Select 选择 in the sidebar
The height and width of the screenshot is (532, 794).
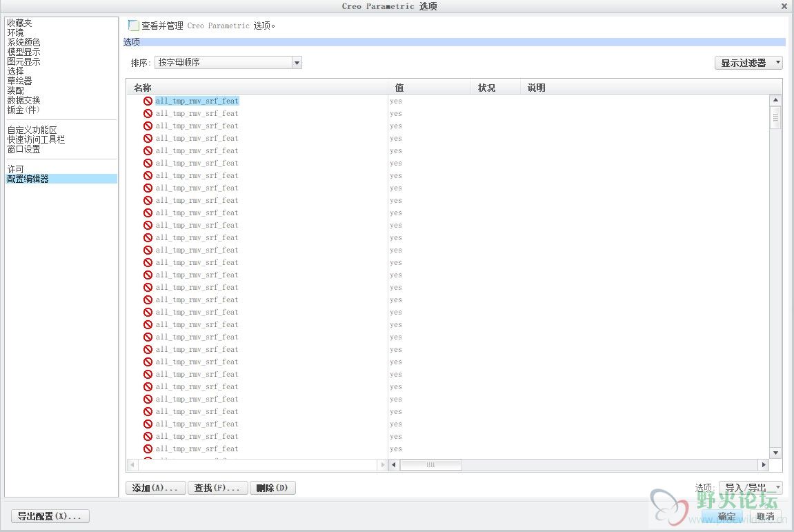tap(15, 71)
